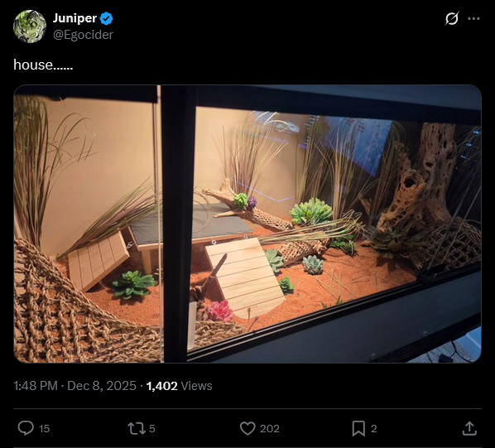This screenshot has height=448, width=495.
Task: Click the 15 replies count
Action: point(44,429)
